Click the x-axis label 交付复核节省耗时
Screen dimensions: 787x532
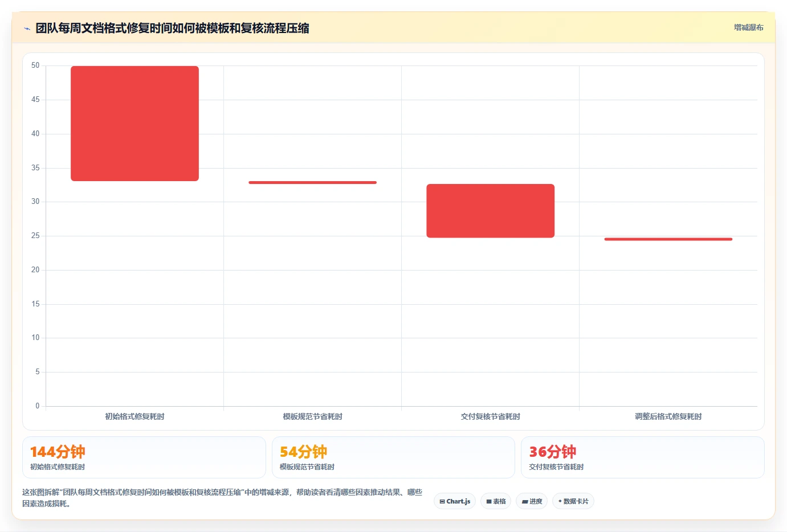tap(490, 416)
